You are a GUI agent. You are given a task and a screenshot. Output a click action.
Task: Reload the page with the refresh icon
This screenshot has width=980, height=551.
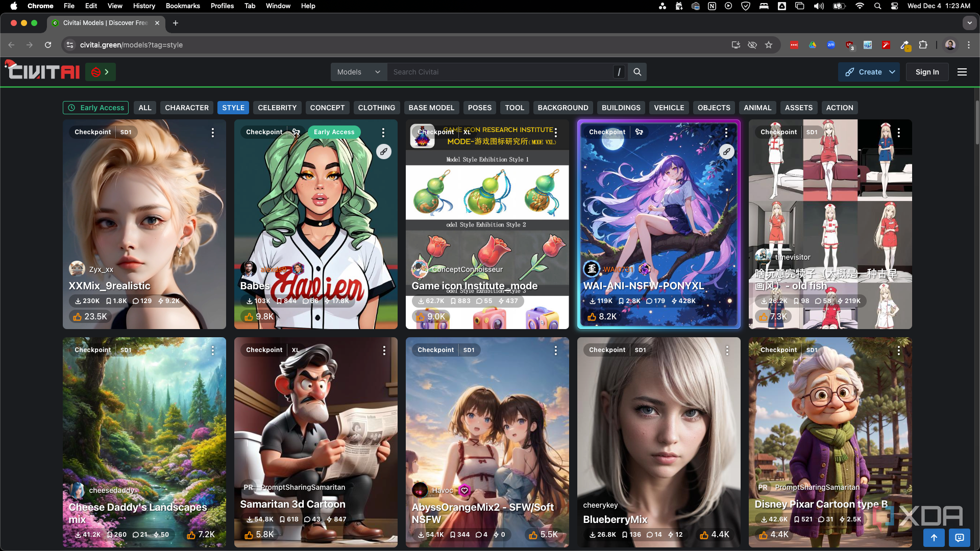(x=48, y=45)
